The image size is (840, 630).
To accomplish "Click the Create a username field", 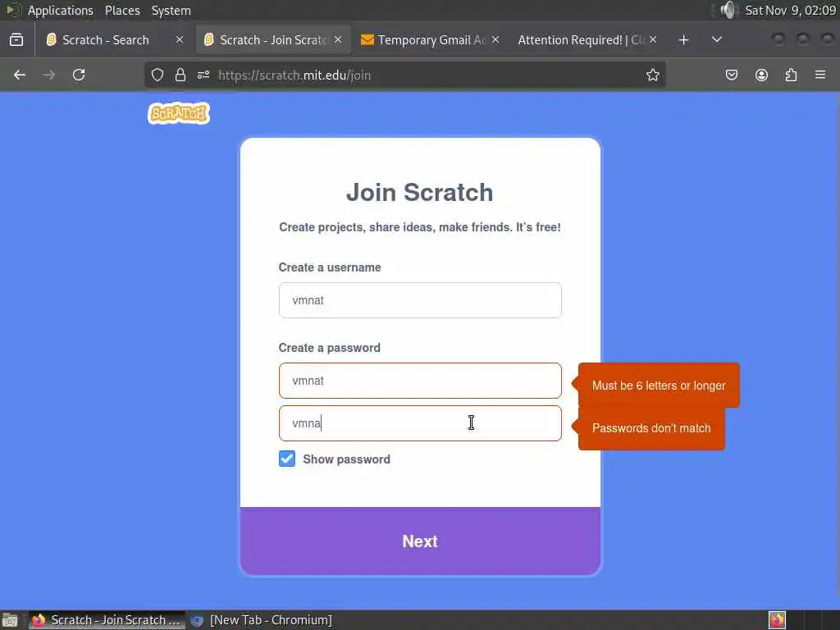I will coord(420,300).
